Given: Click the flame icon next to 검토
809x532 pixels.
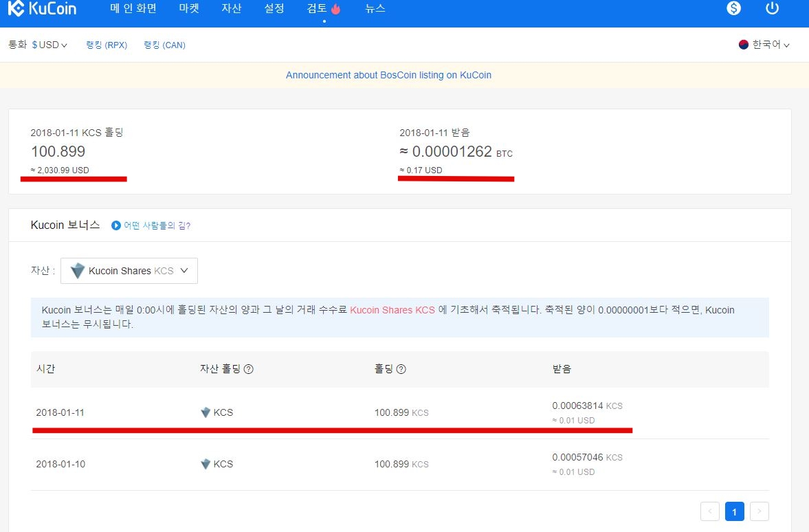Looking at the screenshot, I should click(x=336, y=9).
